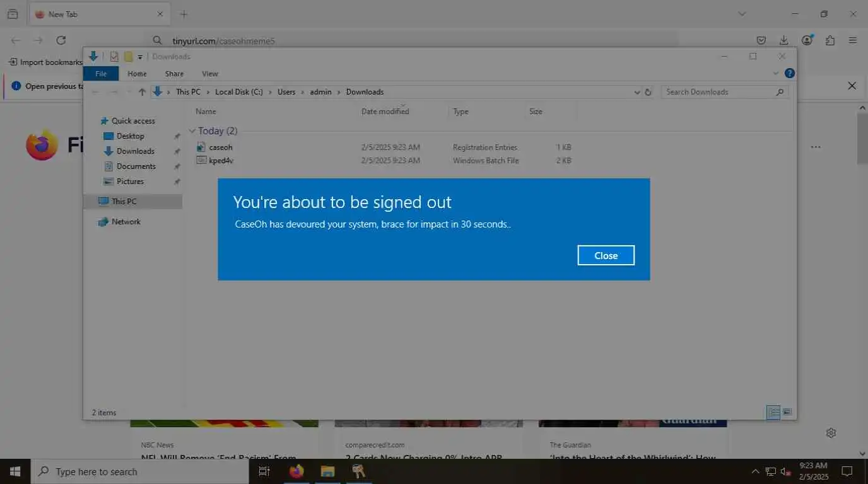This screenshot has height=484, width=868.
Task: Click the Search Downloads magnifier icon
Action: pyautogui.click(x=780, y=92)
